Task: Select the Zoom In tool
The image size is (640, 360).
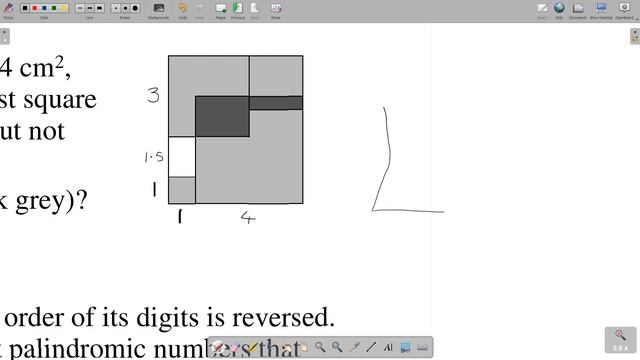Action: 320,348
